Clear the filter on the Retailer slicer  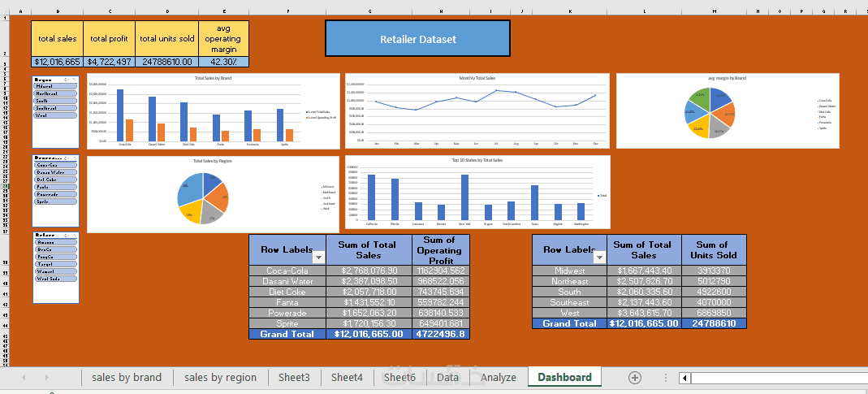pyautogui.click(x=74, y=235)
